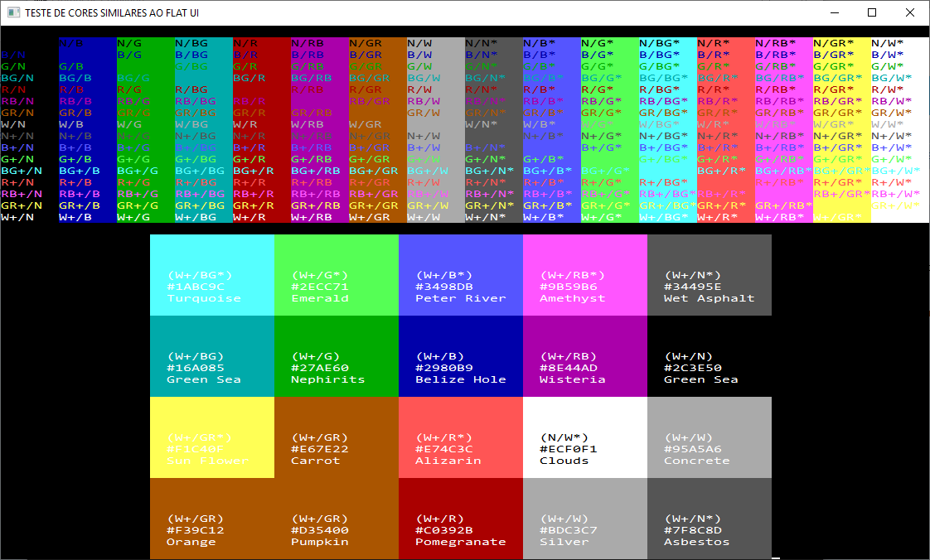Screen dimensions: 930x560
Task: Select the Carrot #E67E22 swatch
Action: click(x=337, y=437)
